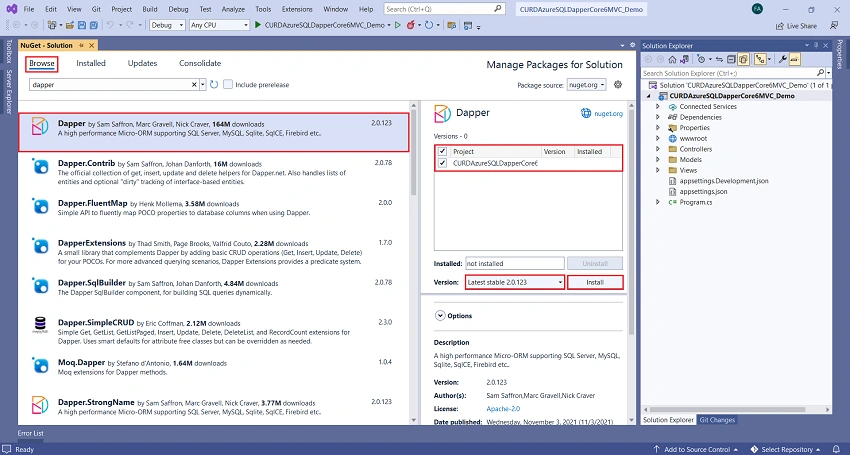Switch to the Git Changes tab
850x455 pixels.
[x=717, y=420]
